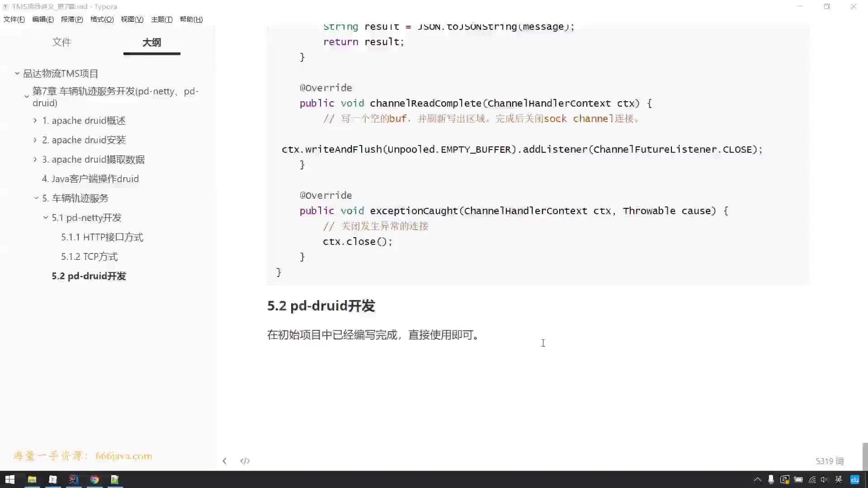Click the ctx.writeAndFlush code line
Viewport: 868px width, 488px height.
click(x=522, y=150)
